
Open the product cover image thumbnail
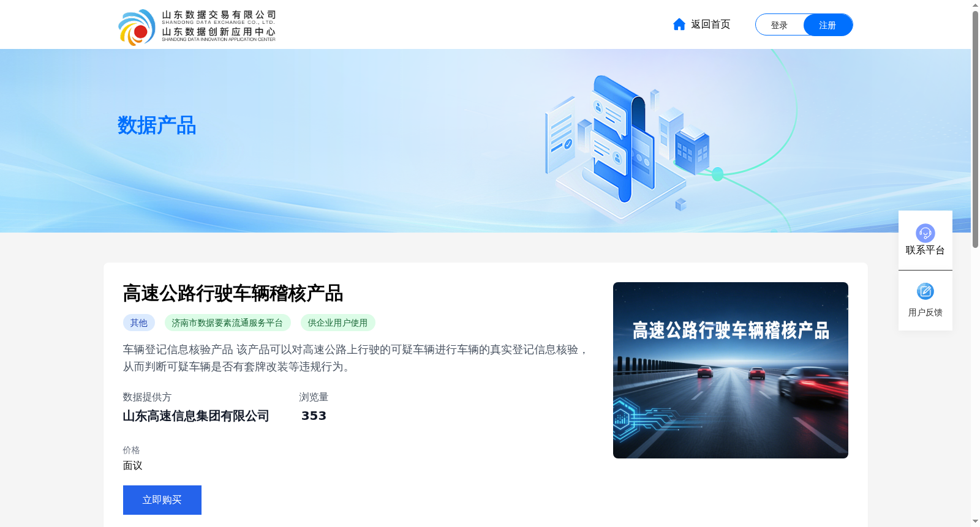tap(731, 370)
